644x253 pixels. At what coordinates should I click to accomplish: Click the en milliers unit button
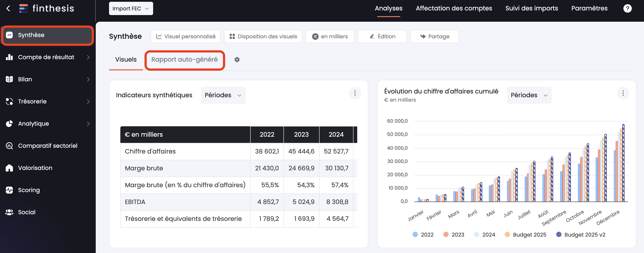[330, 37]
